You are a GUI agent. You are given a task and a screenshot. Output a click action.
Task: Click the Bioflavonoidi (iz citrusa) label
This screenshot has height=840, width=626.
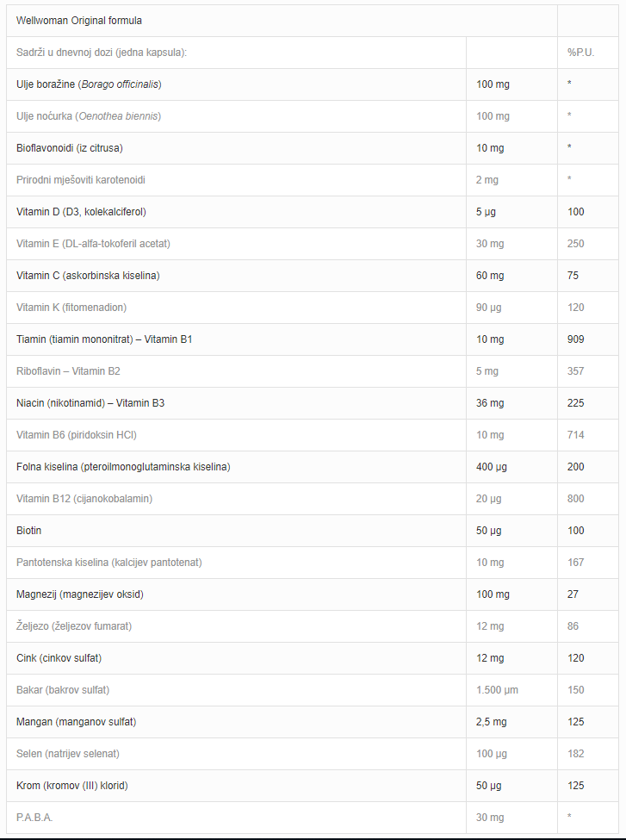click(x=70, y=148)
